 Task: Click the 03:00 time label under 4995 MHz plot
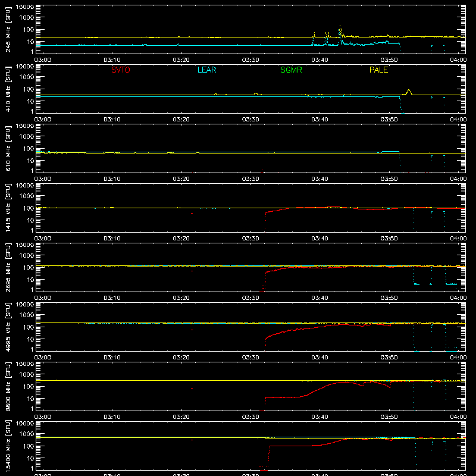click(x=42, y=358)
